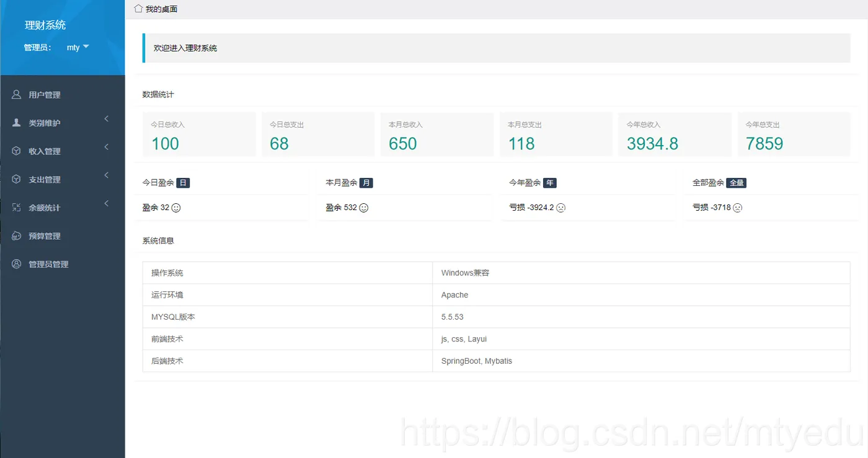Click the Apache table cell
868x458 pixels.
point(641,295)
